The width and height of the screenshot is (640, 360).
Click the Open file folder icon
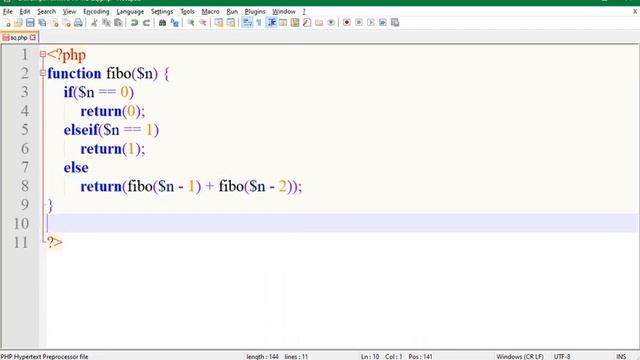[x=18, y=23]
